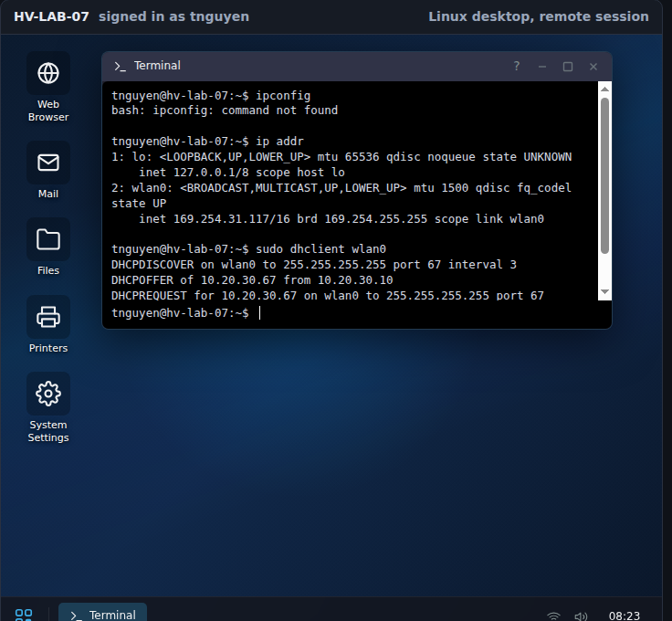Click the 'HV-LAB-07' host name header
This screenshot has width=672, height=621.
pyautogui.click(x=51, y=16)
